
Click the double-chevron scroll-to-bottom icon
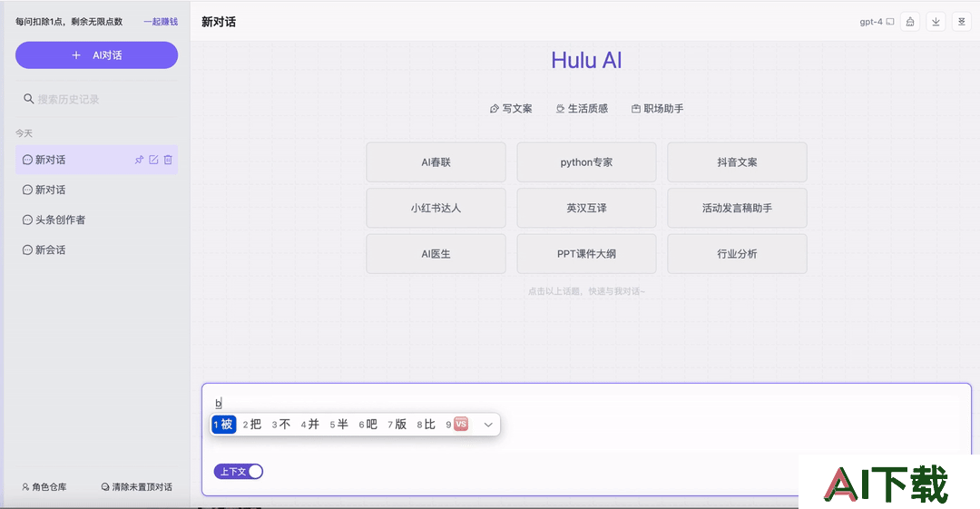[961, 22]
